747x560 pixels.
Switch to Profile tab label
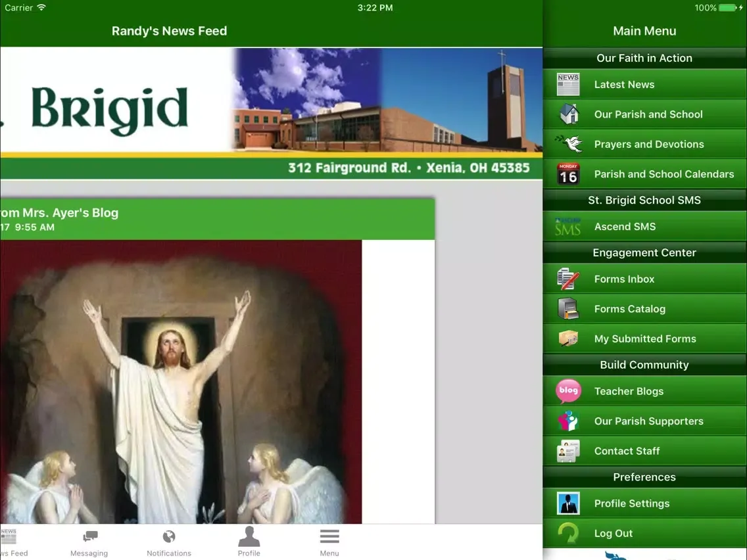249,553
